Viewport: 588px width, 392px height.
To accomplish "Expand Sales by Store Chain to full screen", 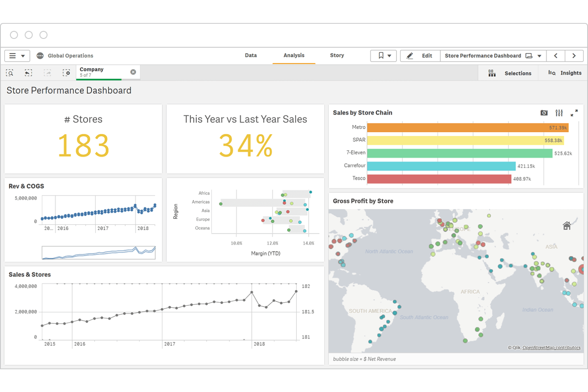I will coord(574,113).
